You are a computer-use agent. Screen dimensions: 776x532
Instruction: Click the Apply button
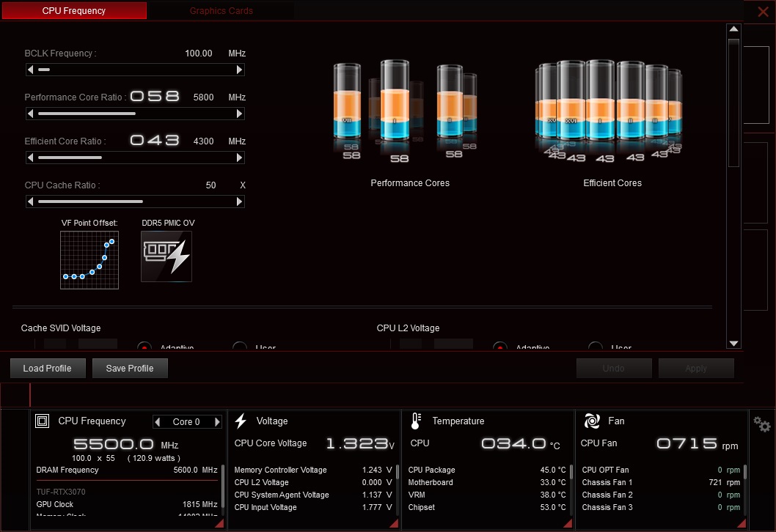pyautogui.click(x=696, y=369)
